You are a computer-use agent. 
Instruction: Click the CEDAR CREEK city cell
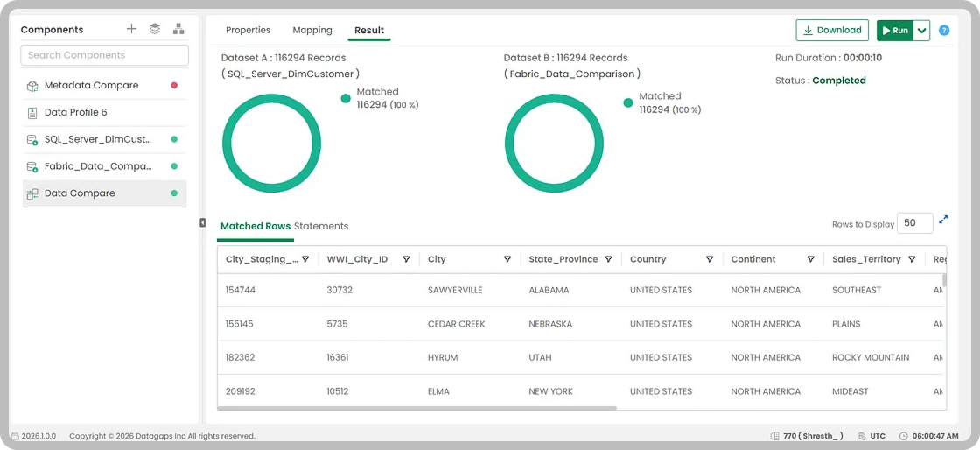456,324
